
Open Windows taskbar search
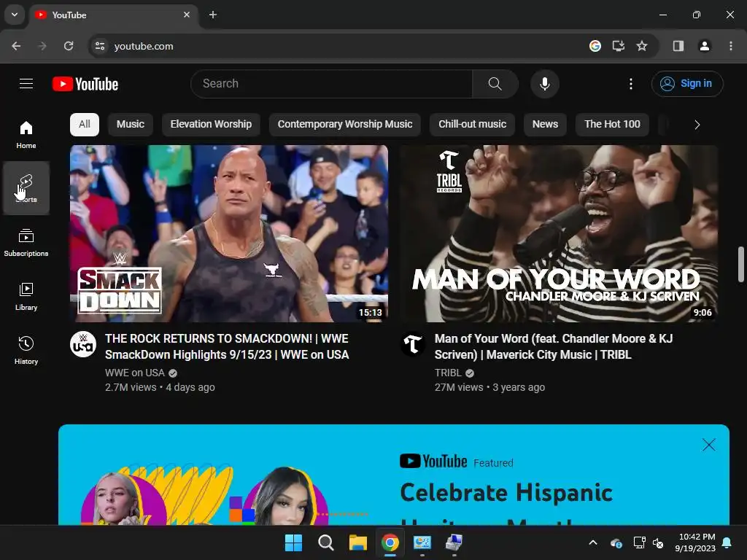pos(326,542)
